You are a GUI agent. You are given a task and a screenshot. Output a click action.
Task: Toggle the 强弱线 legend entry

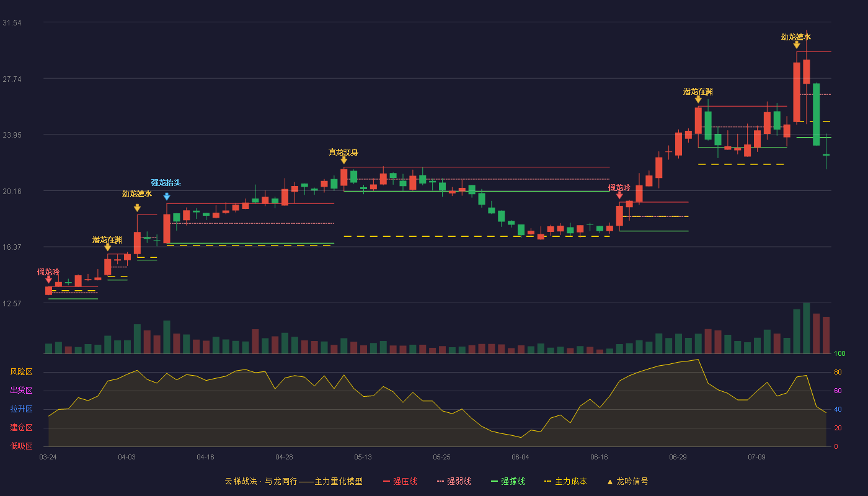coord(454,481)
